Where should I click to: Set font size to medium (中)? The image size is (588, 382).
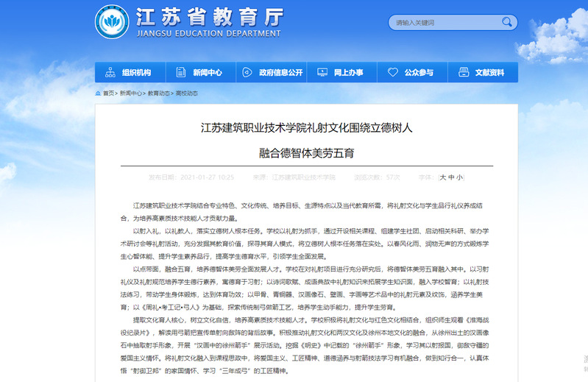(x=451, y=177)
